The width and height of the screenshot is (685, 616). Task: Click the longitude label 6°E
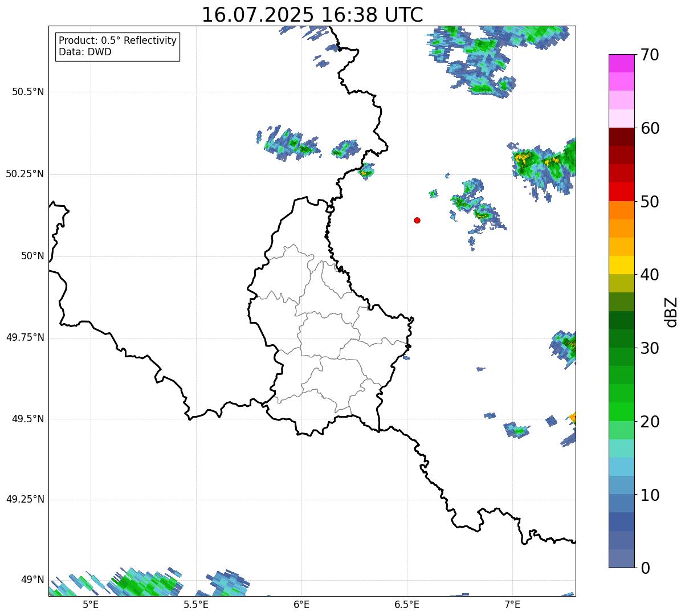pyautogui.click(x=301, y=605)
